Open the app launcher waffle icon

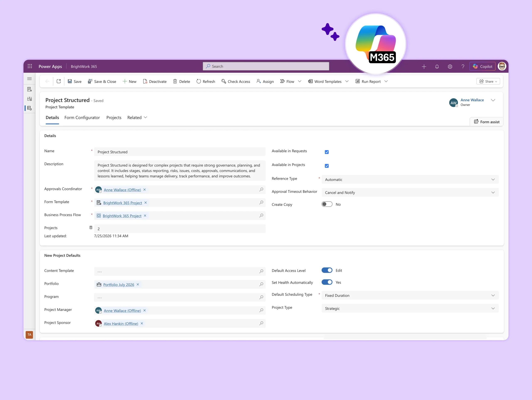coord(30,66)
